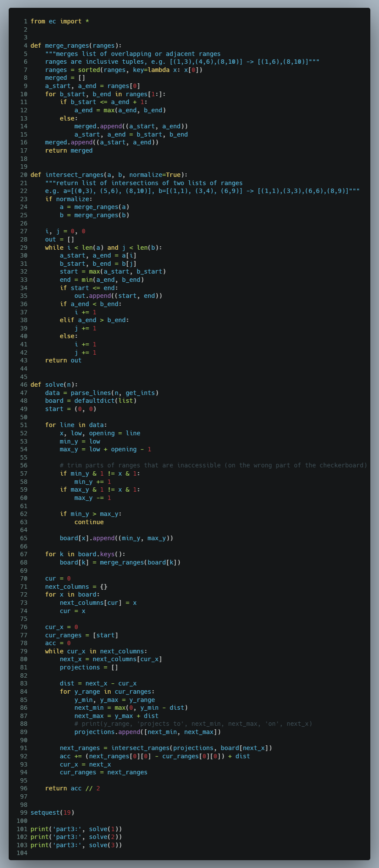
Task: Click 'while cur_x in next_columns:' line
Action: pyautogui.click(x=96, y=651)
